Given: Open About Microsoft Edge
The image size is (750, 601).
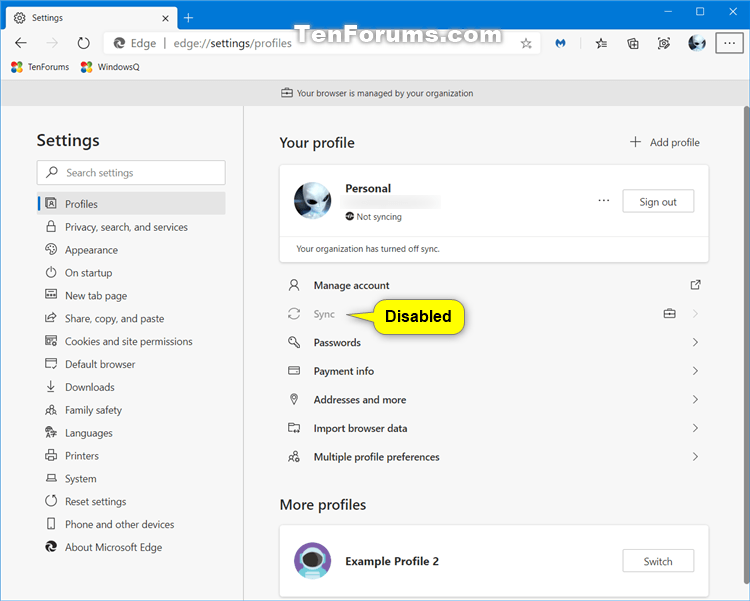Looking at the screenshot, I should [113, 547].
